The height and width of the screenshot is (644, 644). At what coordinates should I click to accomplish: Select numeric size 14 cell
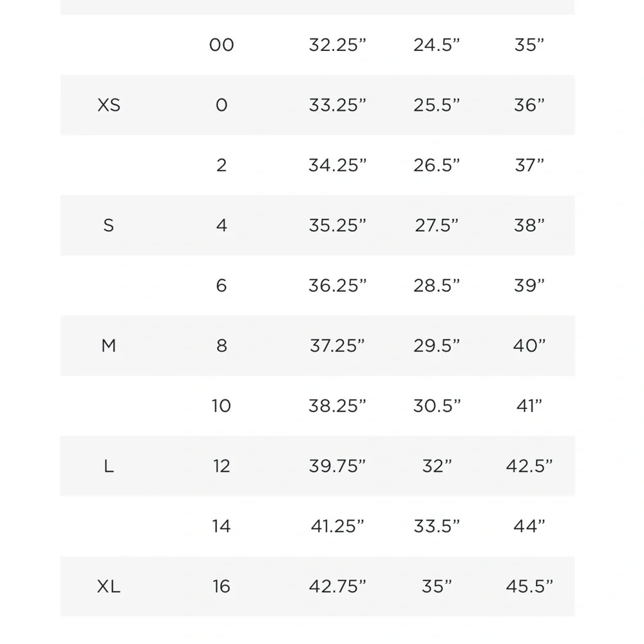pyautogui.click(x=222, y=526)
